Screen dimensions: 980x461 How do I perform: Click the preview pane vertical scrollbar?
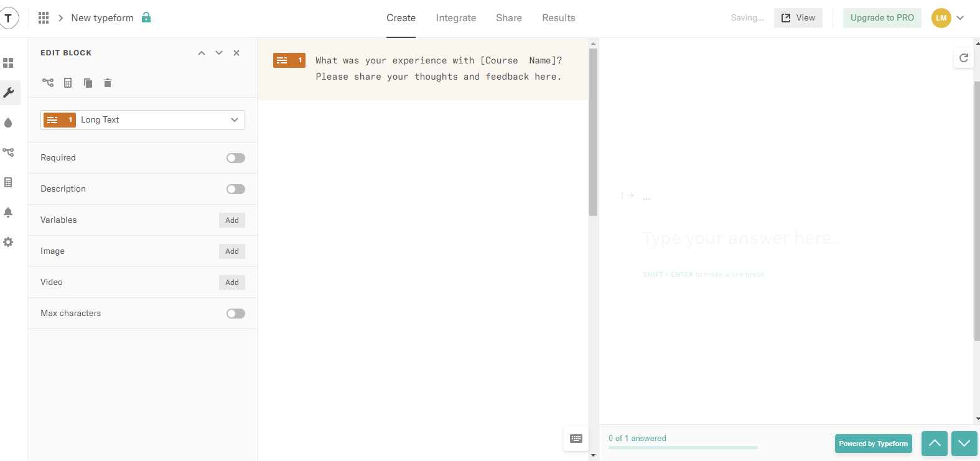(976, 210)
